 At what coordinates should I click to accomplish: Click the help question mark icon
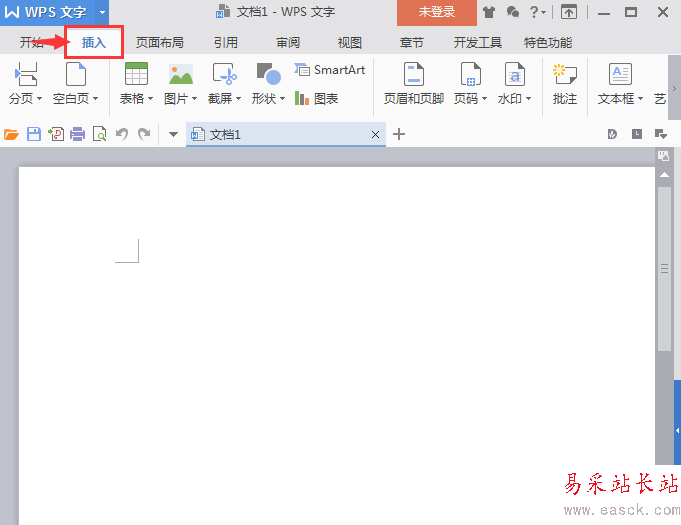[534, 12]
